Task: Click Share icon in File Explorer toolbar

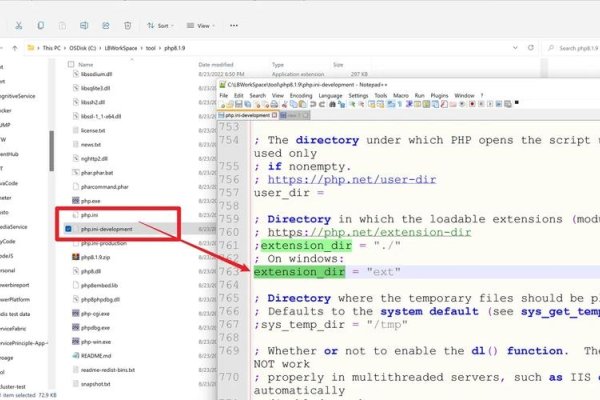Action: click(106, 26)
